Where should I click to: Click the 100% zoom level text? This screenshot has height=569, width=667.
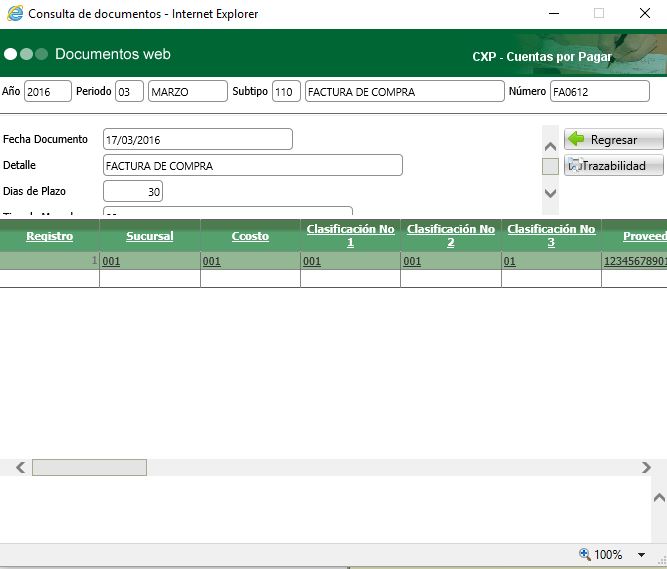[x=608, y=555]
